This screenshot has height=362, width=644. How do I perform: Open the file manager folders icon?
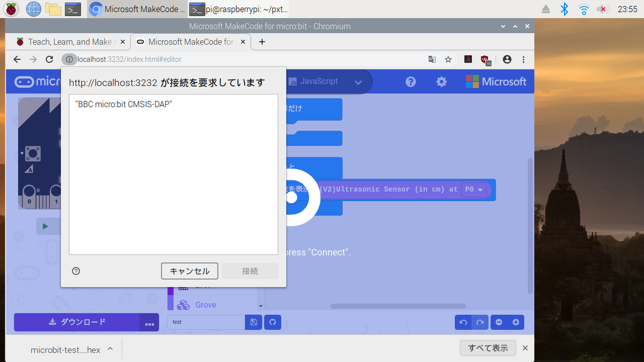point(53,9)
